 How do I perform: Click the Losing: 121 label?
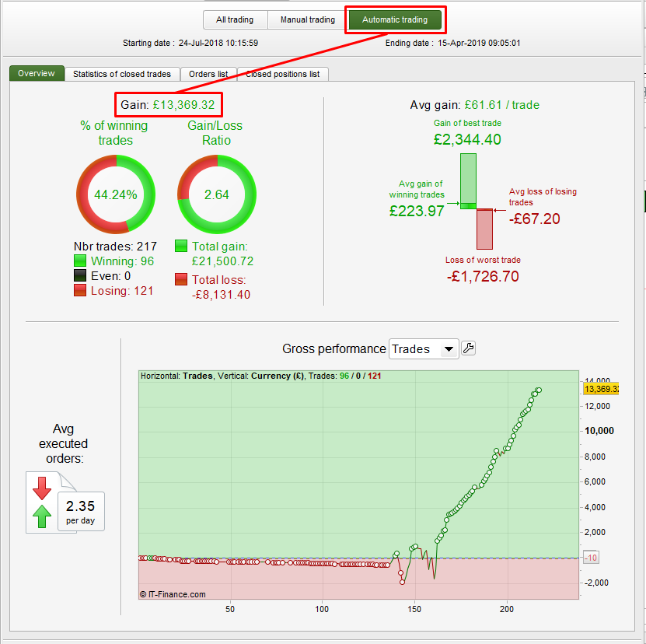click(122, 291)
